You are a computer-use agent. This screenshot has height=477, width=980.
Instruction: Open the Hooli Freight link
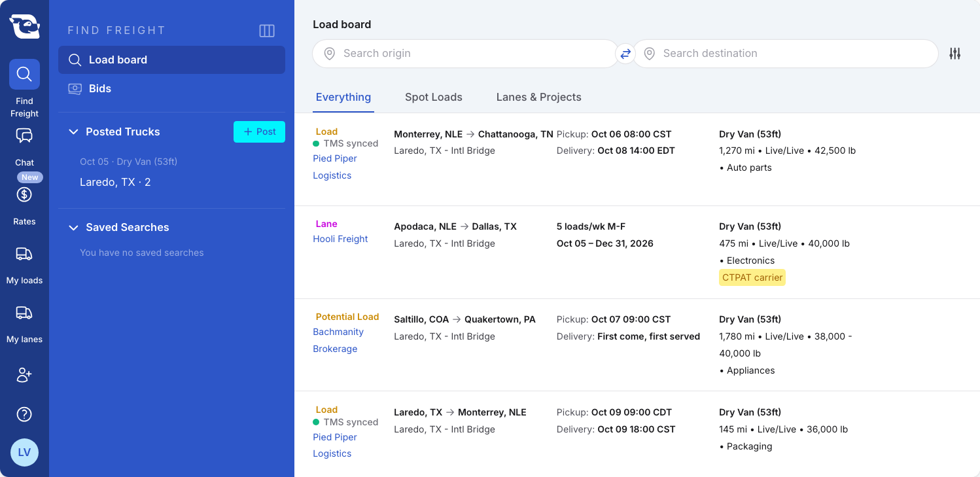click(x=340, y=239)
